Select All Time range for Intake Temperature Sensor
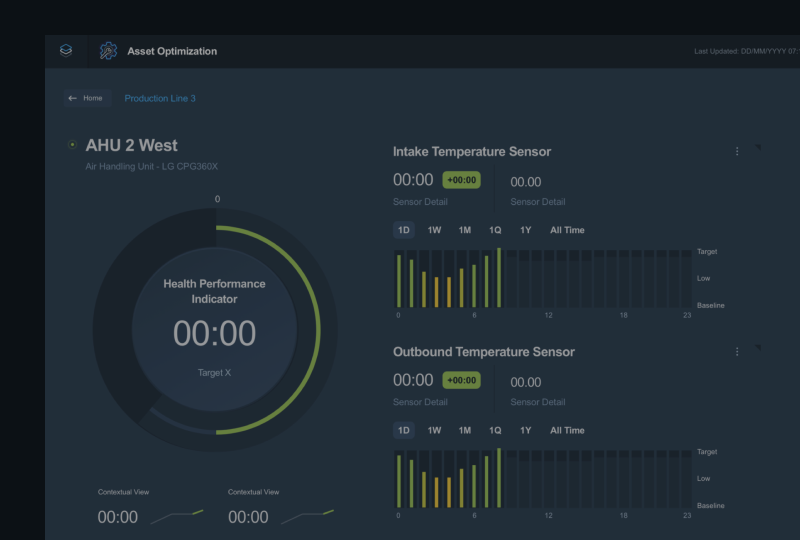 click(567, 230)
